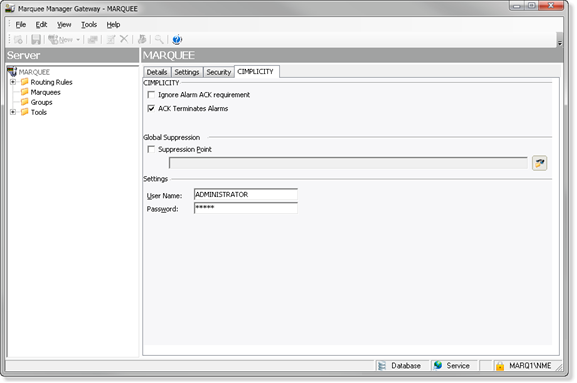Open Help via the blue question-mark icon
This screenshot has width=577, height=383.
click(x=177, y=39)
